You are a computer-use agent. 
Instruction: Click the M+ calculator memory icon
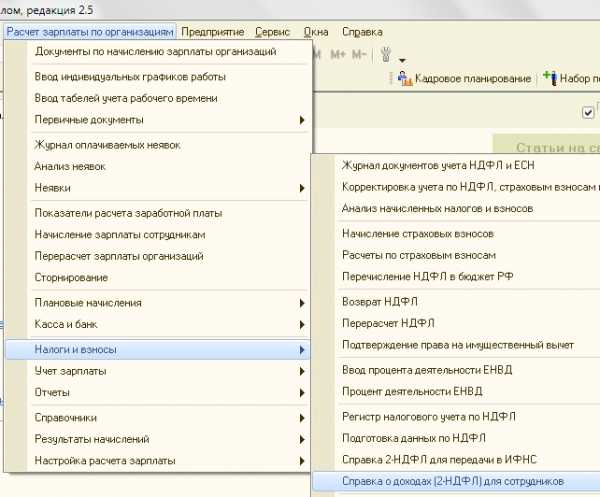(338, 53)
